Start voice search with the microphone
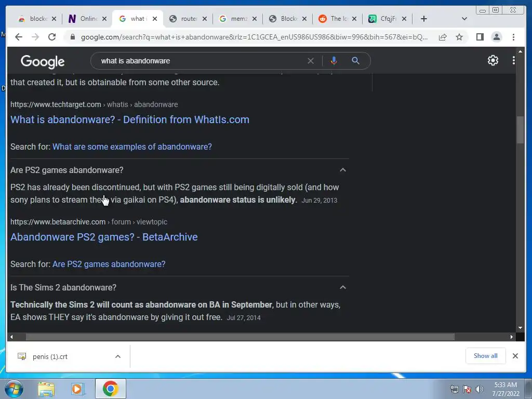 point(334,61)
